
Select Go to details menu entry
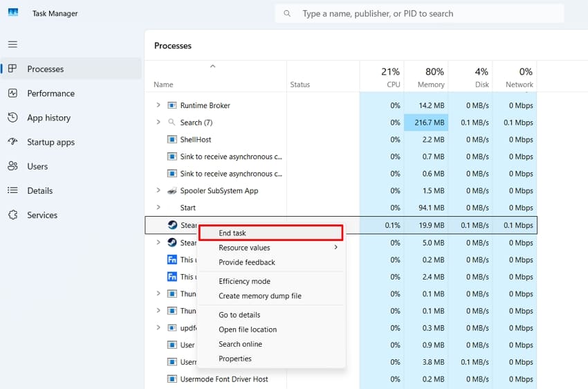(x=270, y=315)
